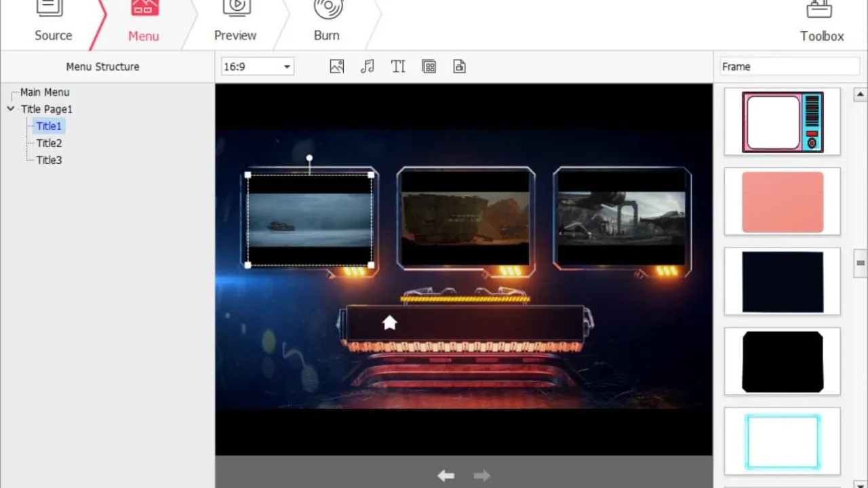Click the rotation handle above selected thumbnail
Image resolution: width=868 pixels, height=488 pixels.
309,158
